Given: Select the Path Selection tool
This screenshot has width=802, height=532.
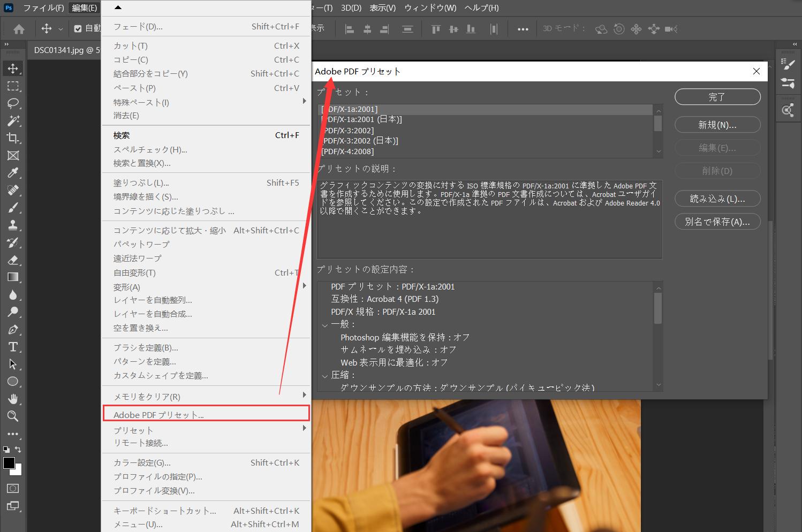Looking at the screenshot, I should [13, 364].
